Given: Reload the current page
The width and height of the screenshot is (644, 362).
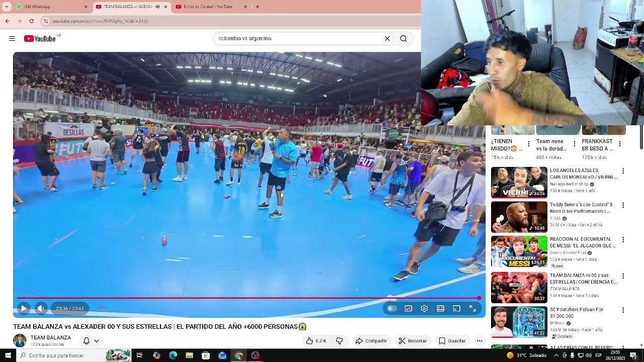Looking at the screenshot, I should [x=31, y=21].
